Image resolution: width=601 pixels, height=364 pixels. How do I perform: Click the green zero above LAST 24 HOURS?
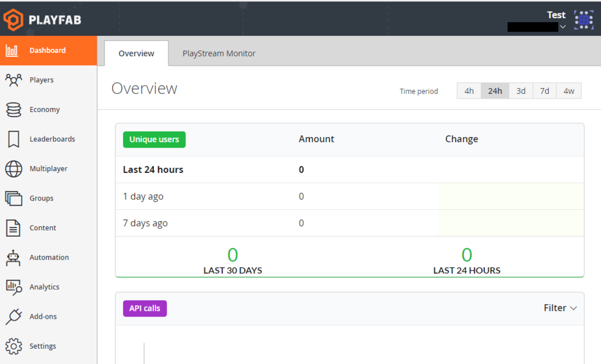467,255
